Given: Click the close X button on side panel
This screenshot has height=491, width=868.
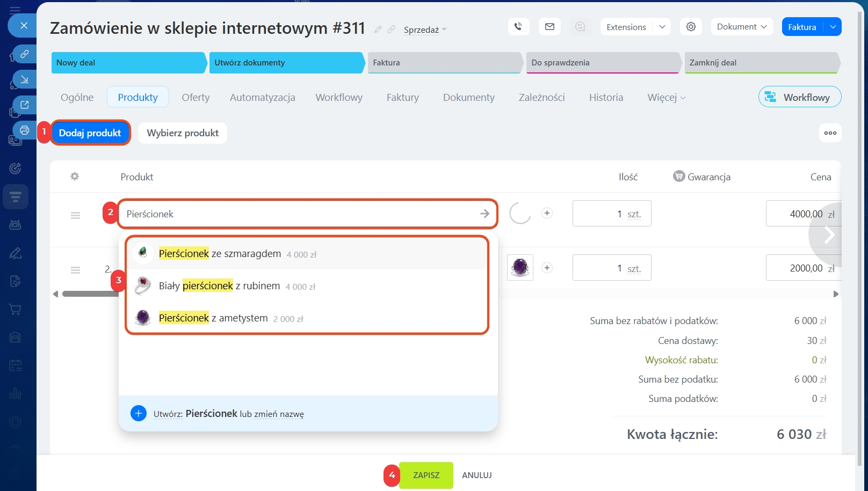Looking at the screenshot, I should (x=24, y=25).
